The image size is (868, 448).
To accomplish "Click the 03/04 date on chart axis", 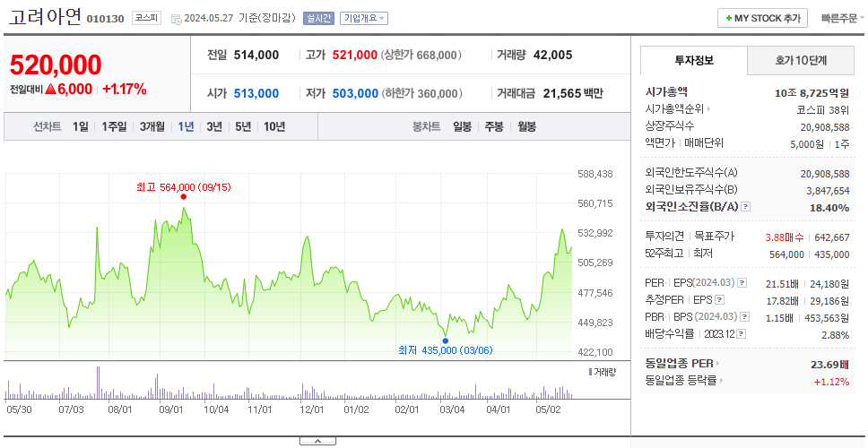I will [x=451, y=409].
